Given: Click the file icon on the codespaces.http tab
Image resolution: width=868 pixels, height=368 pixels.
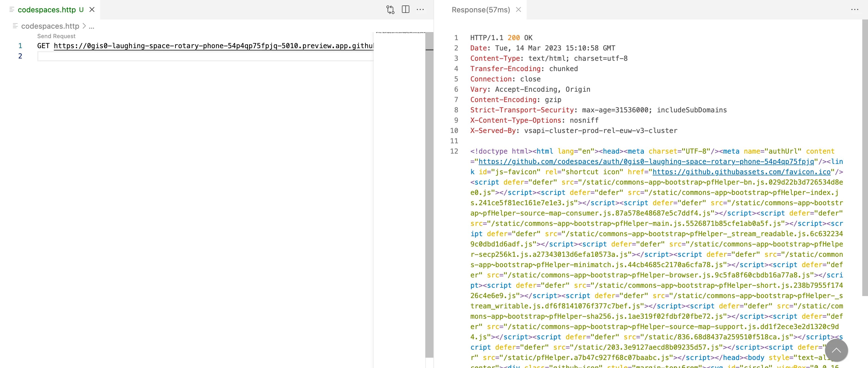Looking at the screenshot, I should coord(12,9).
